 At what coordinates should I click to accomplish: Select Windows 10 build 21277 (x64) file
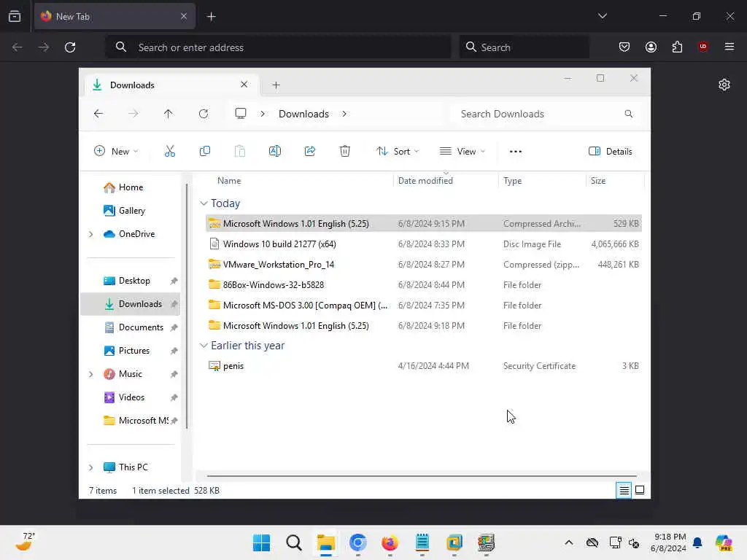pyautogui.click(x=424, y=244)
